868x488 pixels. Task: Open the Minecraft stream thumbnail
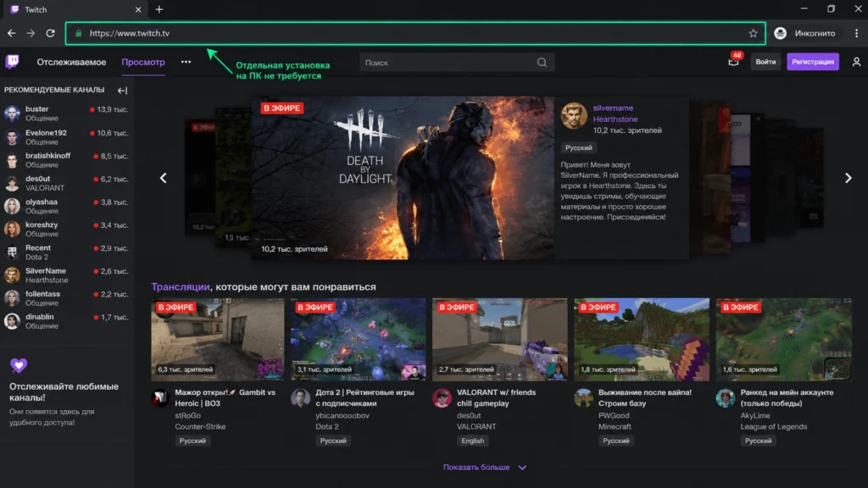coord(642,339)
